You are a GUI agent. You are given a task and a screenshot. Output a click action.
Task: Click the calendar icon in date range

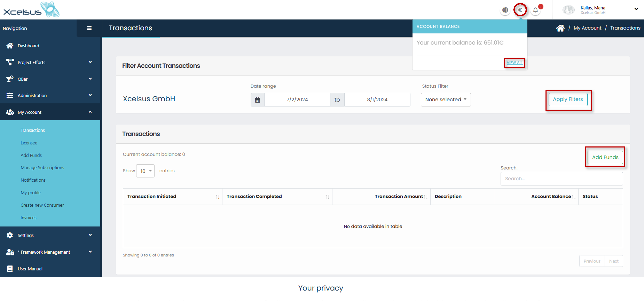point(257,100)
